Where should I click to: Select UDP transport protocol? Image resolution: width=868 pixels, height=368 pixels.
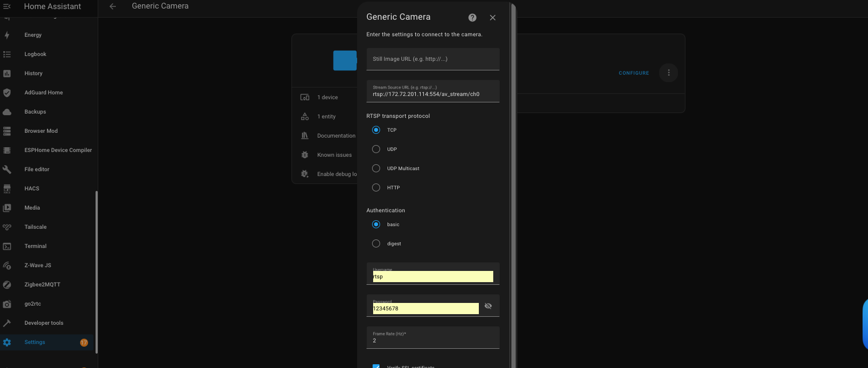[376, 149]
